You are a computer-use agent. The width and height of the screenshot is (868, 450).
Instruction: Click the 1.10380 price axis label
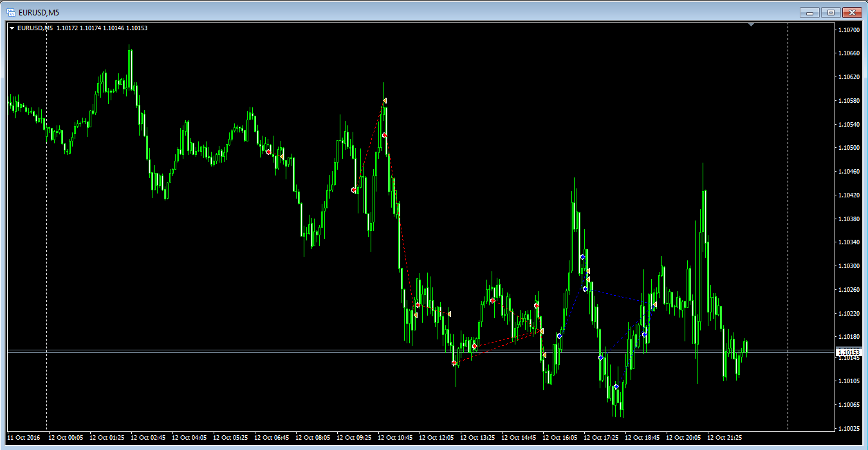pyautogui.click(x=849, y=219)
